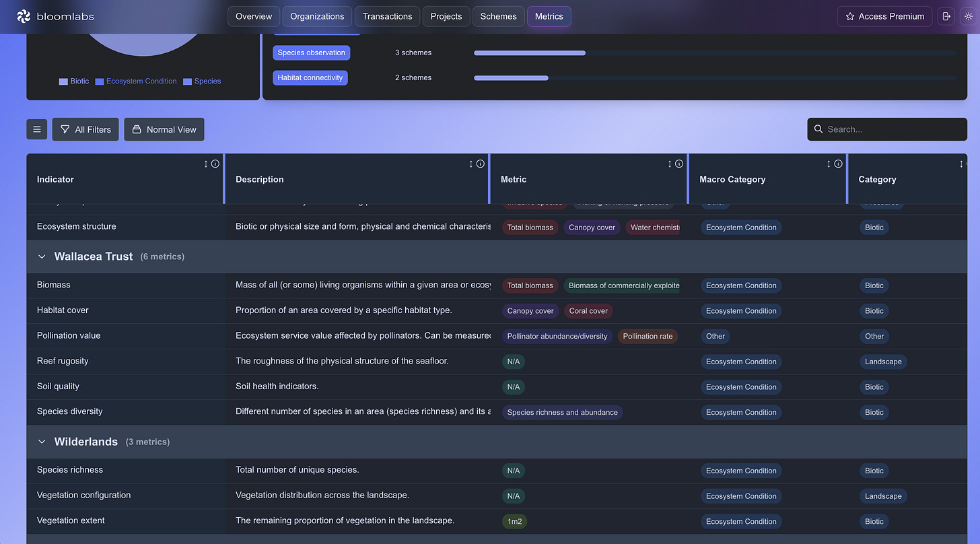
Task: Sort by the Indicator column
Action: coord(206,164)
